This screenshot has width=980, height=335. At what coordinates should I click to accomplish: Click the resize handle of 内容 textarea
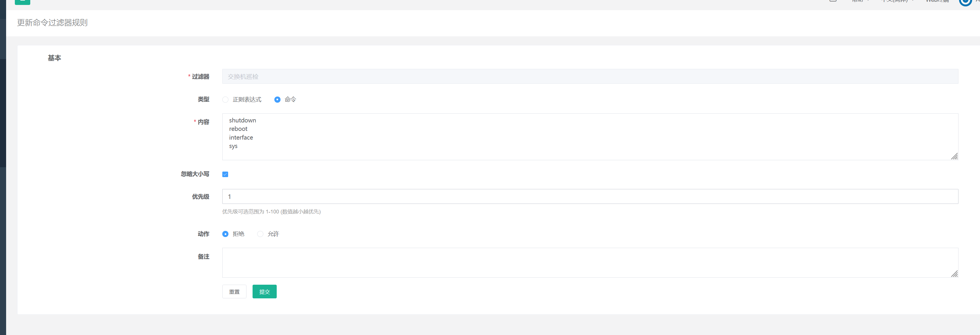coord(954,156)
